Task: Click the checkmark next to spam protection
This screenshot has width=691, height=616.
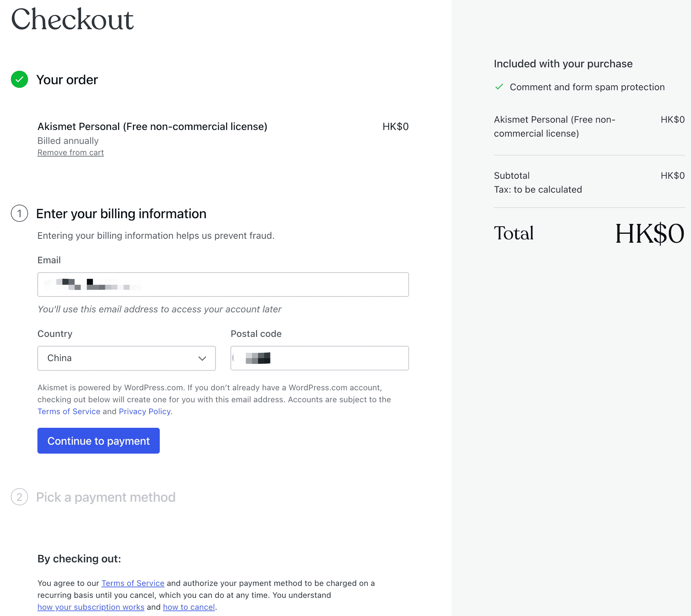Action: click(x=499, y=87)
